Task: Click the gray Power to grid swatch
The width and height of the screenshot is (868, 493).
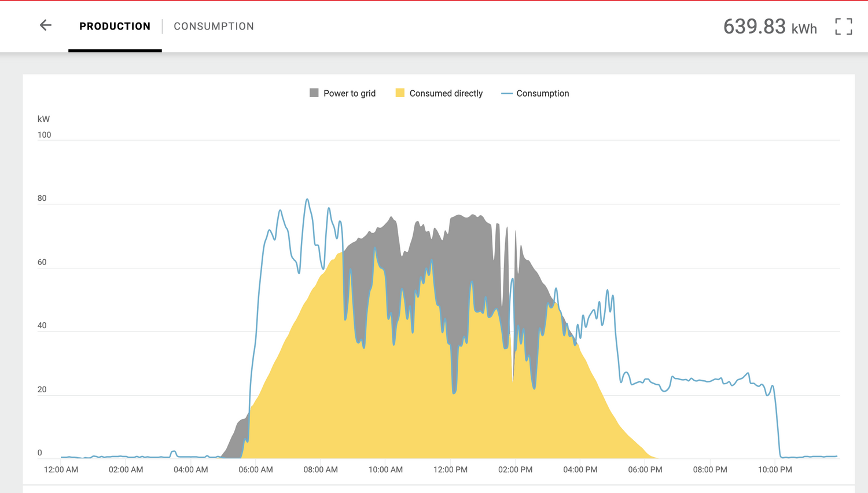Action: [314, 93]
